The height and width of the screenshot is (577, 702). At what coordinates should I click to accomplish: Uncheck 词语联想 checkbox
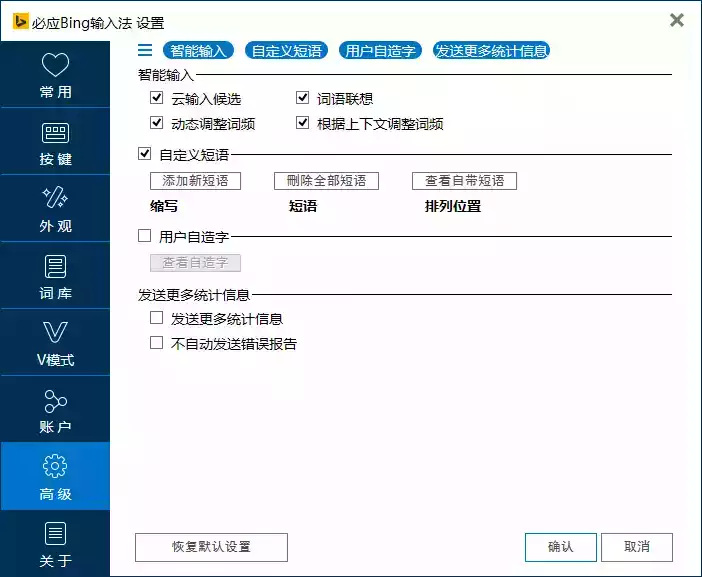[x=303, y=98]
